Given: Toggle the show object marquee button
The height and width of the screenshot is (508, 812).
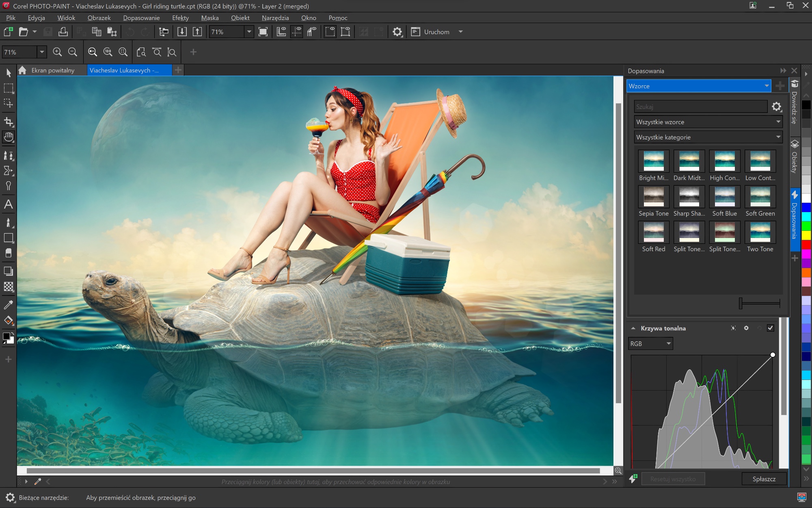Looking at the screenshot, I should coord(346,32).
